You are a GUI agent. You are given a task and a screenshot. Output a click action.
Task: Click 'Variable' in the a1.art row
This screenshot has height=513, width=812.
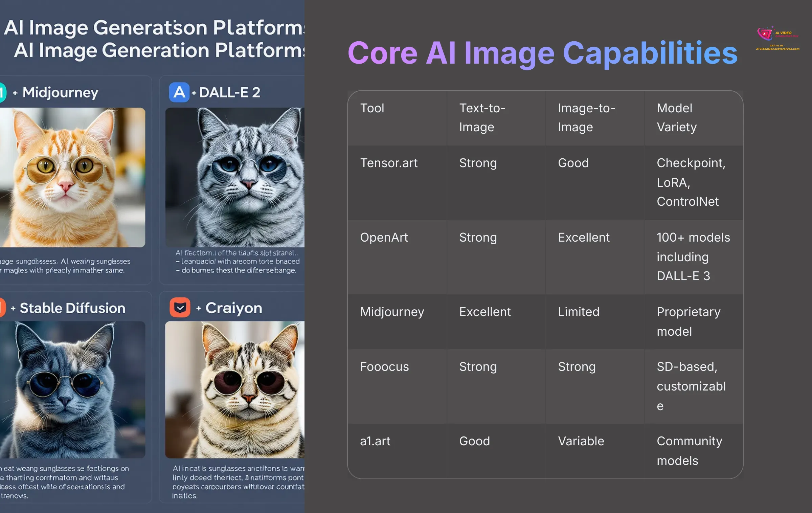coord(581,441)
